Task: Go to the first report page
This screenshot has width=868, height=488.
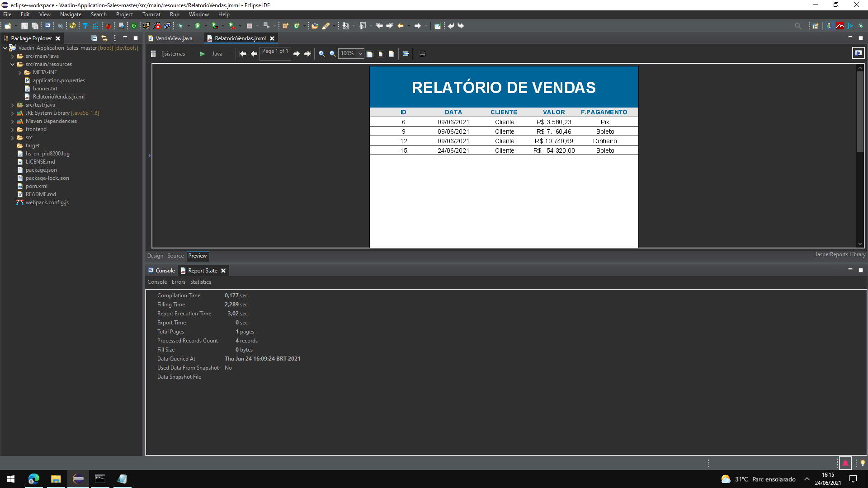Action: point(243,54)
